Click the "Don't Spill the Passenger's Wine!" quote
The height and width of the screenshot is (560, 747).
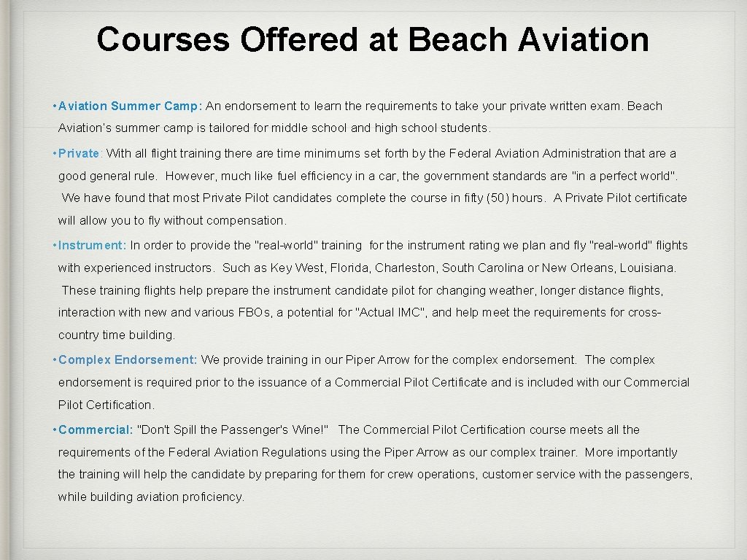click(x=233, y=430)
